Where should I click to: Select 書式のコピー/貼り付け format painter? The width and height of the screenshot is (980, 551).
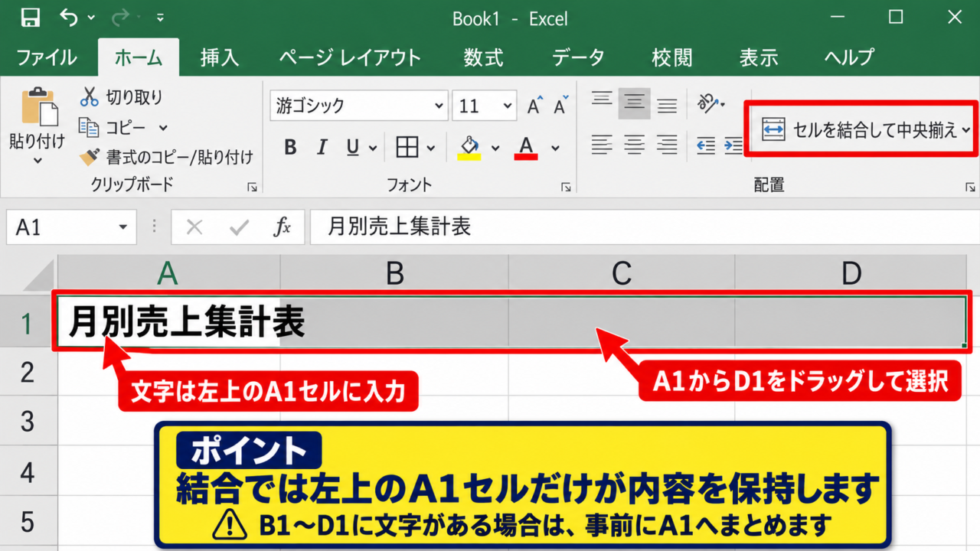coord(167,157)
